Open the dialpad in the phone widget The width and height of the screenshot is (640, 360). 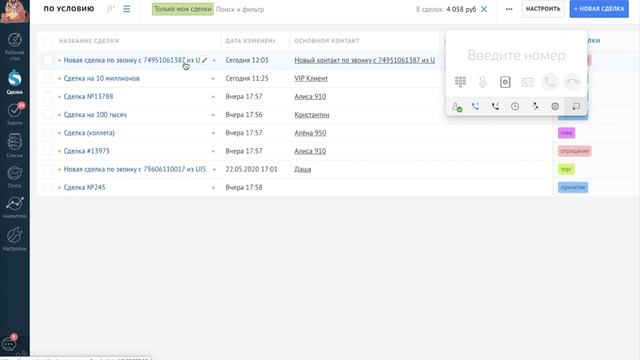click(460, 82)
